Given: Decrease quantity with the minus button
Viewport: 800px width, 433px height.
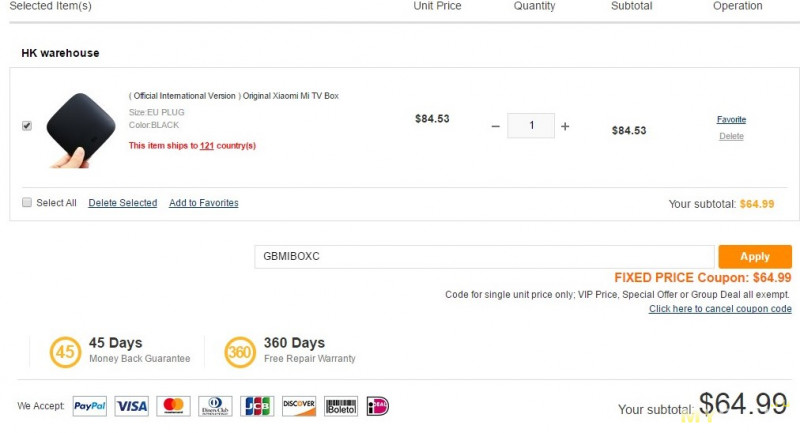Looking at the screenshot, I should coord(495,126).
